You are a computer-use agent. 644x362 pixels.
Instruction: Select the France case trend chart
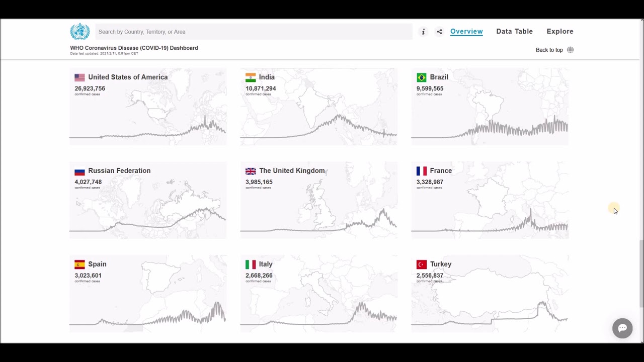click(490, 220)
